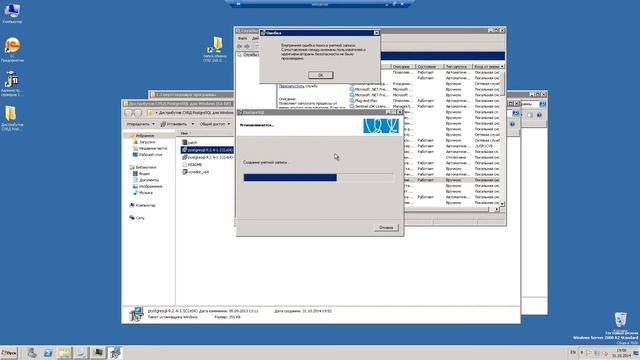
Task: Open Server Manager from the taskbar
Action: [31, 353]
